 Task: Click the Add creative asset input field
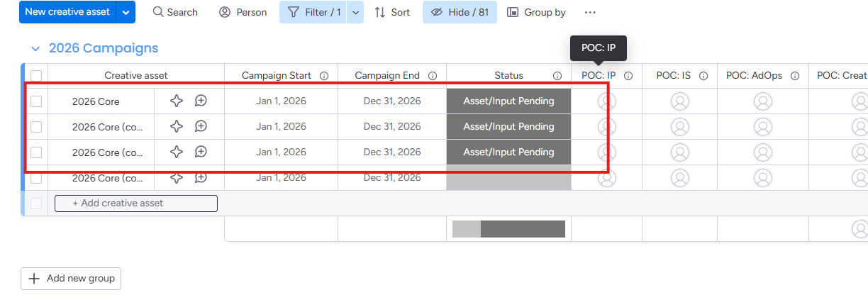[136, 203]
